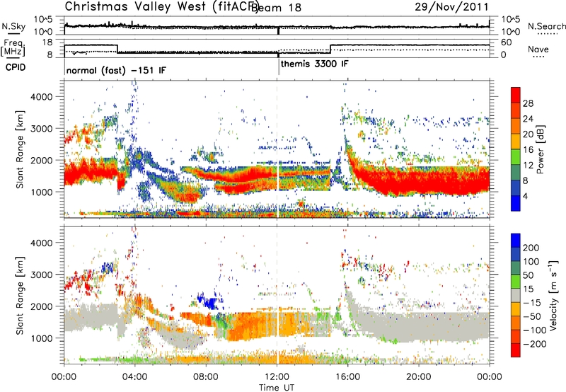Viewport: 566px width, 392px height.
Task: Click 'Slant Range [km]' on power panel
Action: point(20,149)
